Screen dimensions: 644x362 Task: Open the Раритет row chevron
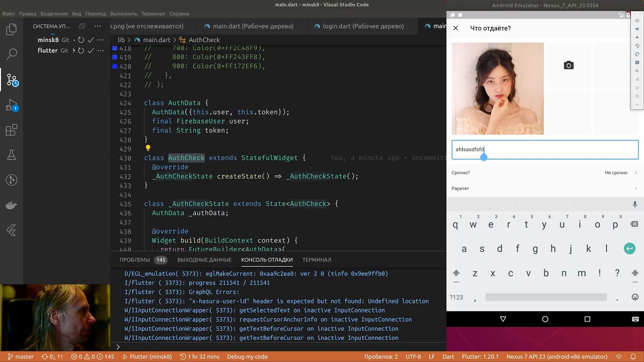[x=635, y=189]
